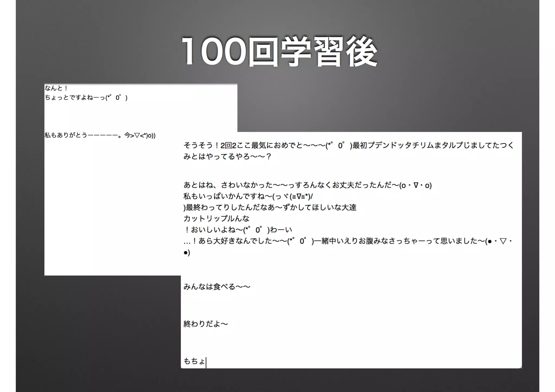This screenshot has height=392, width=555.
Task: Click the line starting with )最終わってりしたんだなあ
Action: tap(270, 208)
